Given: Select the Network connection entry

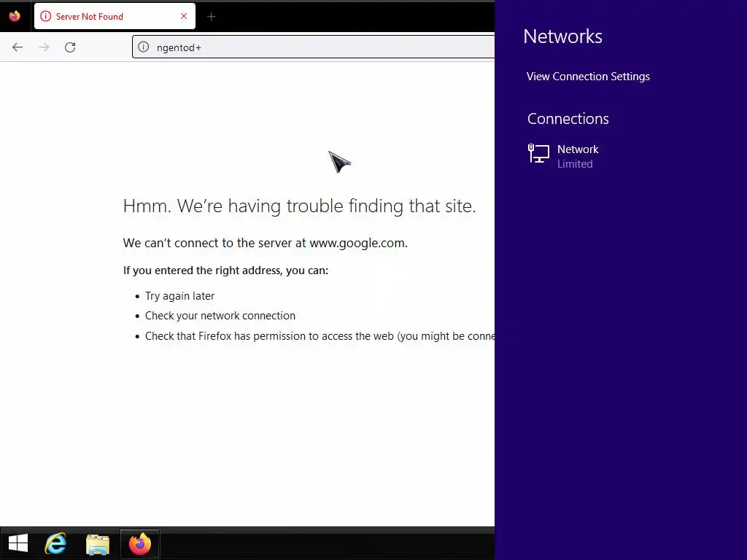Looking at the screenshot, I should coord(564,156).
